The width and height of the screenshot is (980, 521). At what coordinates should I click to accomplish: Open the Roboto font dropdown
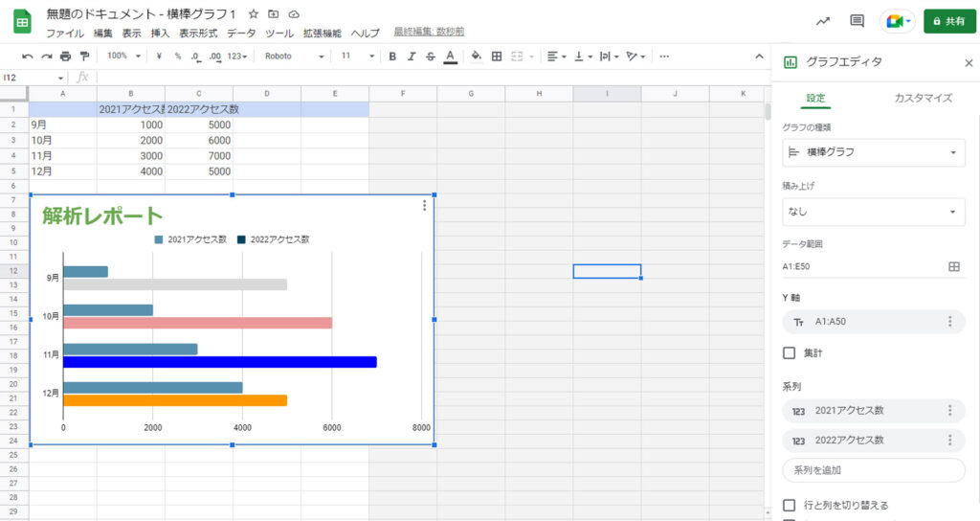[294, 57]
